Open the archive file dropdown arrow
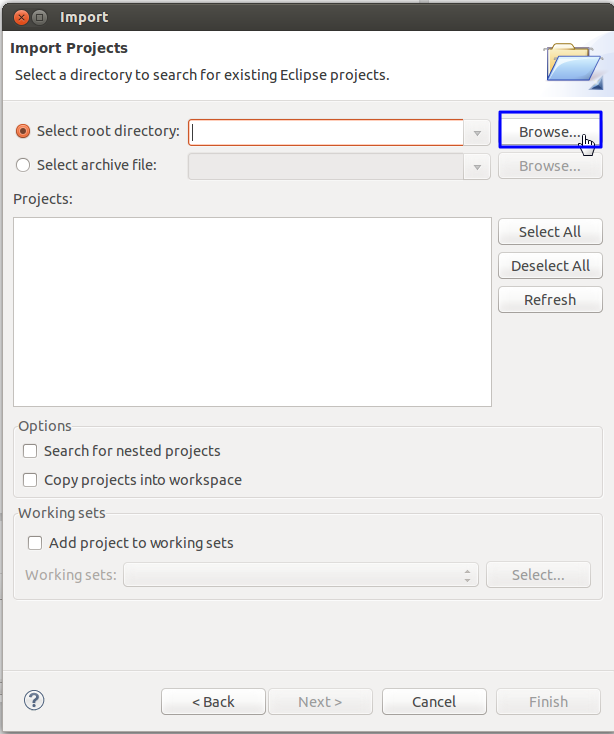Screen dimensions: 614x734 pyautogui.click(x=476, y=167)
